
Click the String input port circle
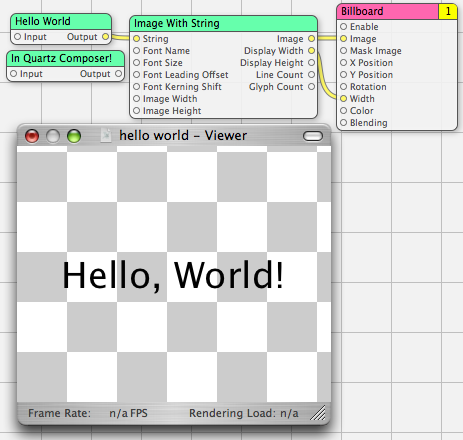136,39
